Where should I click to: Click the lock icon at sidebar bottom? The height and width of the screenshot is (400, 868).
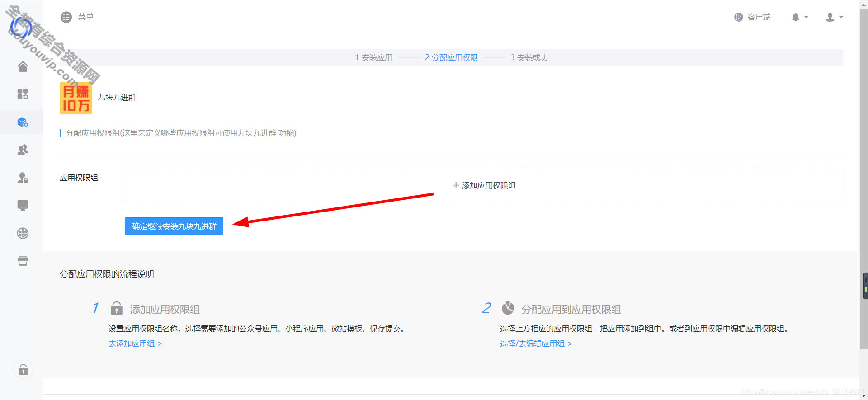point(23,370)
